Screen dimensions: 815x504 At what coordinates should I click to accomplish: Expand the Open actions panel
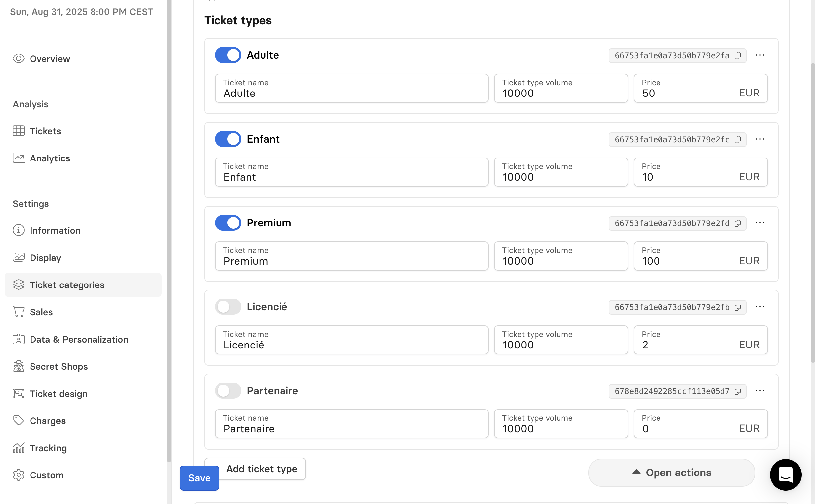[x=671, y=472]
